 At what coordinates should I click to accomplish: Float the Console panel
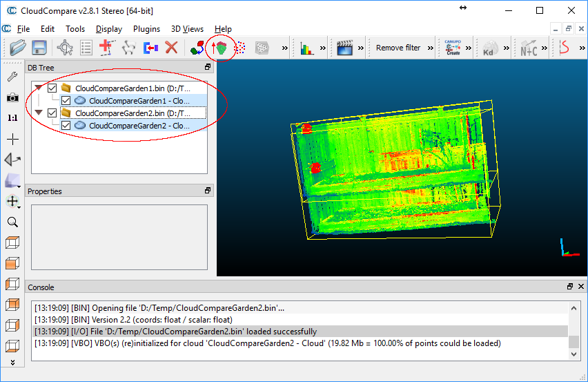(569, 287)
